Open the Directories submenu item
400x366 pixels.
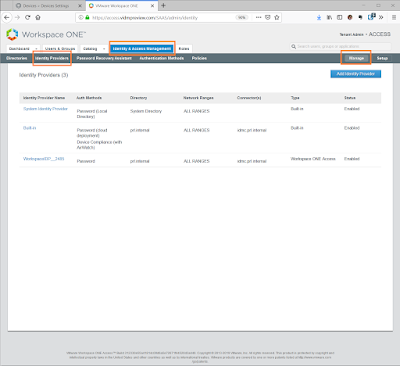pyautogui.click(x=17, y=58)
